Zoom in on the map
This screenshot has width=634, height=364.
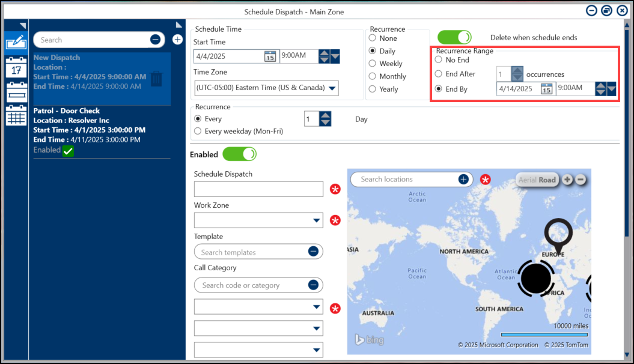(x=567, y=180)
